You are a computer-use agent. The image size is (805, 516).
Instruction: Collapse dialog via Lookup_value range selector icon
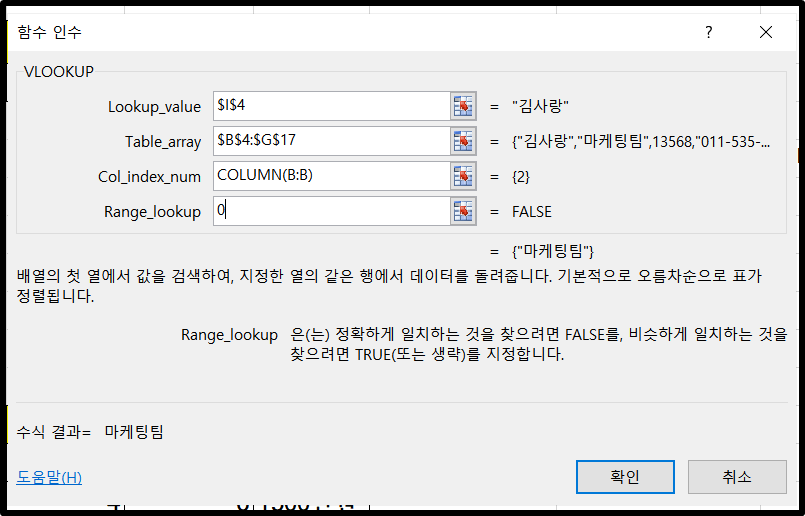click(x=463, y=106)
